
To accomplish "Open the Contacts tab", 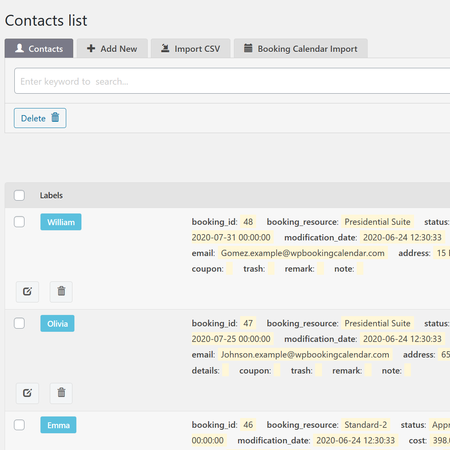I will pyautogui.click(x=39, y=48).
